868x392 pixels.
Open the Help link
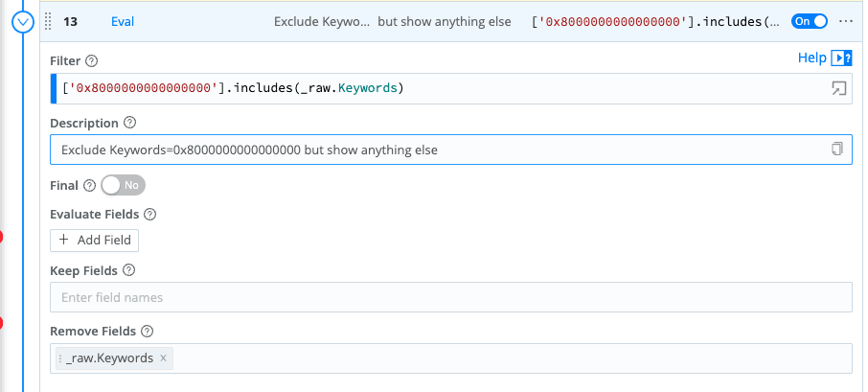click(x=811, y=58)
